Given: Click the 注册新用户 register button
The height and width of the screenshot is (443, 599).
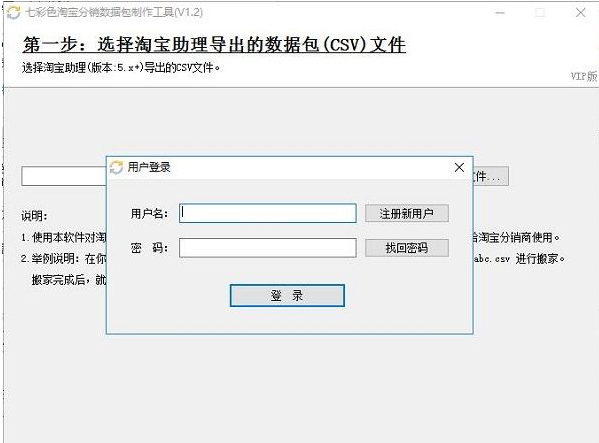Looking at the screenshot, I should [406, 213].
